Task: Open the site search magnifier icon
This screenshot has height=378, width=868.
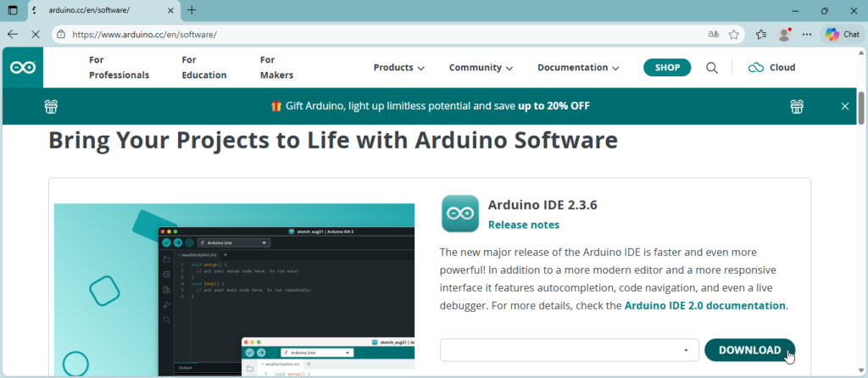Action: pyautogui.click(x=712, y=68)
